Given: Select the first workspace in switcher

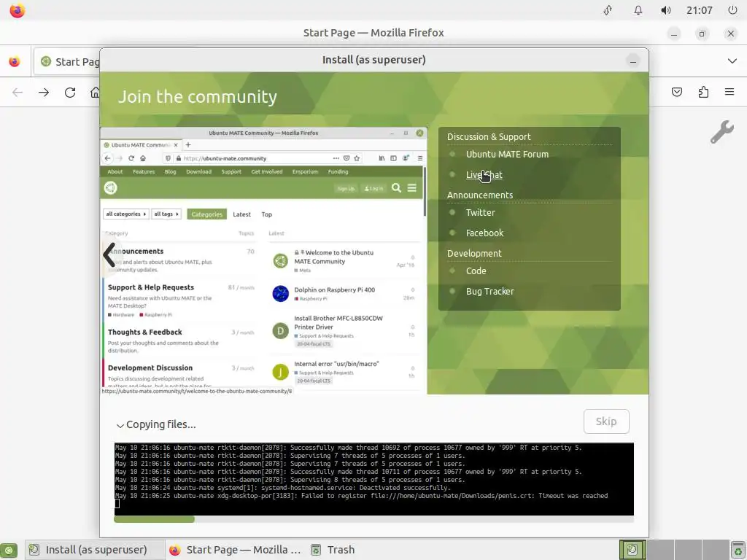Looking at the screenshot, I should [x=632, y=550].
